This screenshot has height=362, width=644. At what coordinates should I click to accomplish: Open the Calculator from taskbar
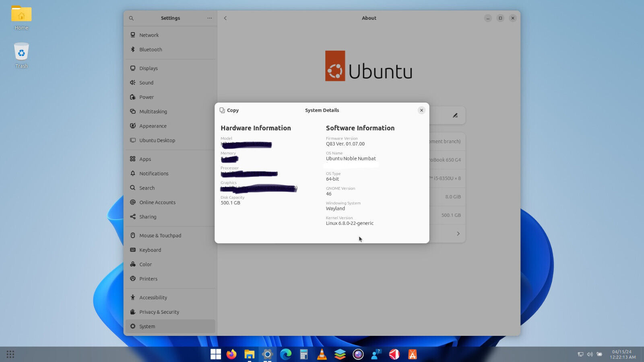[x=304, y=354]
